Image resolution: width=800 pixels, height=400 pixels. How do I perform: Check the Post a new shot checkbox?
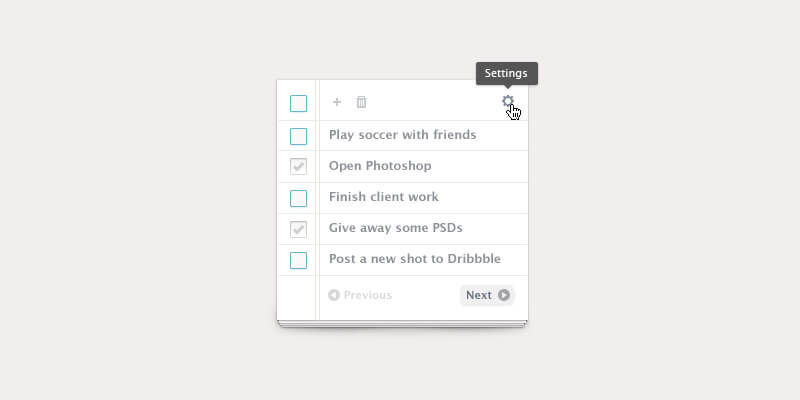tap(298, 260)
